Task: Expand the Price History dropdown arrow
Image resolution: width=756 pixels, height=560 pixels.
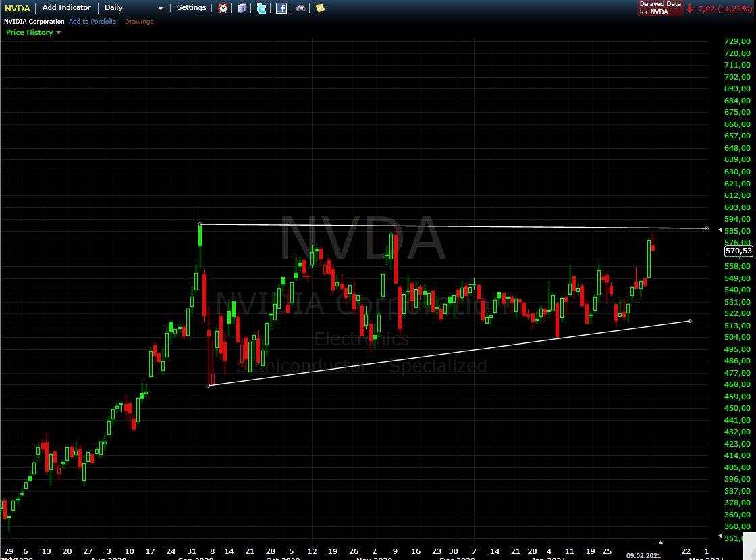Action: (59, 33)
